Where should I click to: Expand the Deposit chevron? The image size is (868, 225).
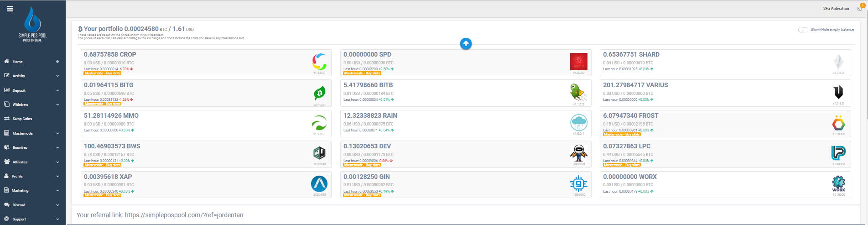[57, 90]
